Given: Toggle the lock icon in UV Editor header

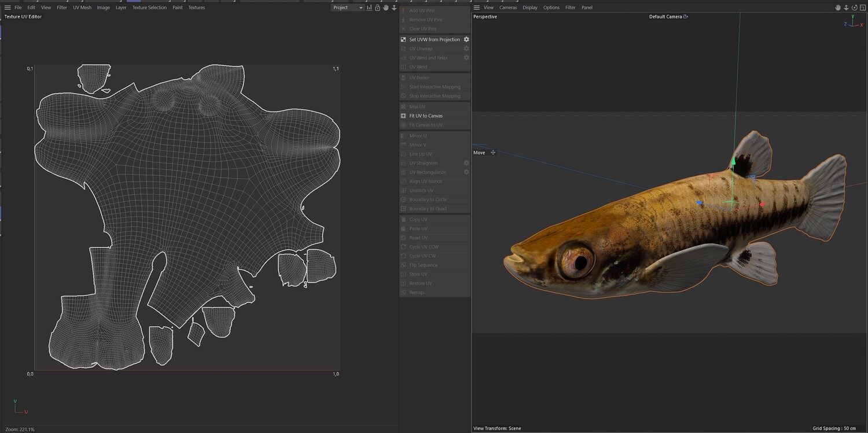Looking at the screenshot, I should coord(377,8).
